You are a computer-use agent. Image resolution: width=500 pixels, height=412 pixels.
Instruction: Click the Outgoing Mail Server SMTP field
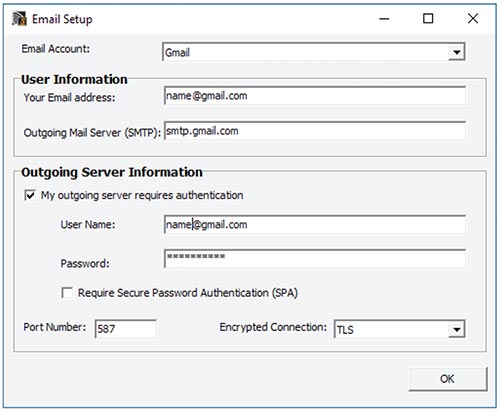[315, 131]
